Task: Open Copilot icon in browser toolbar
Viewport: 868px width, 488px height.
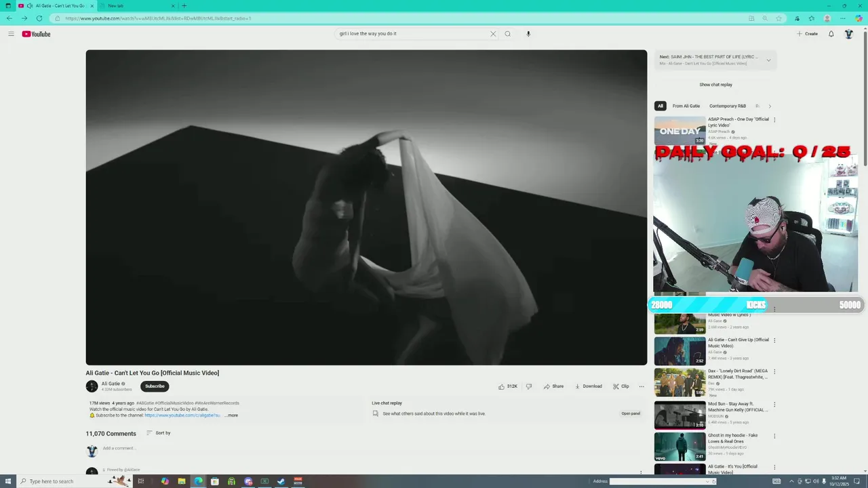Action: point(859,18)
